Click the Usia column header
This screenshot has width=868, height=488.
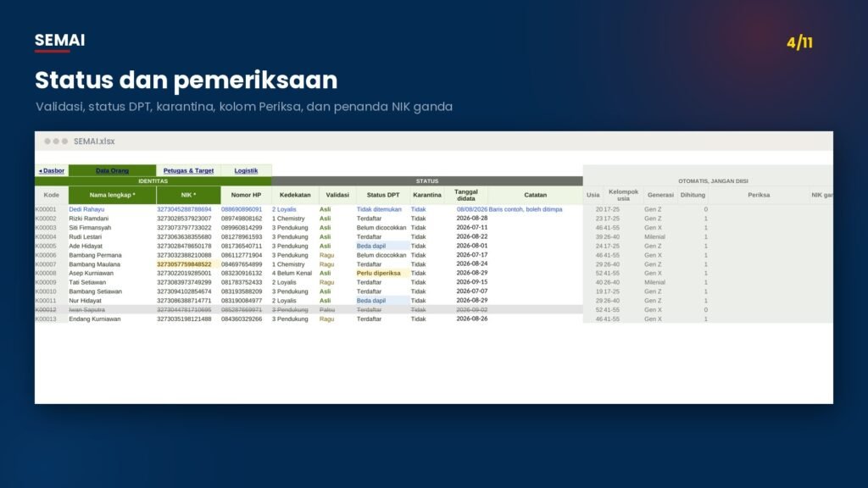[x=593, y=195]
